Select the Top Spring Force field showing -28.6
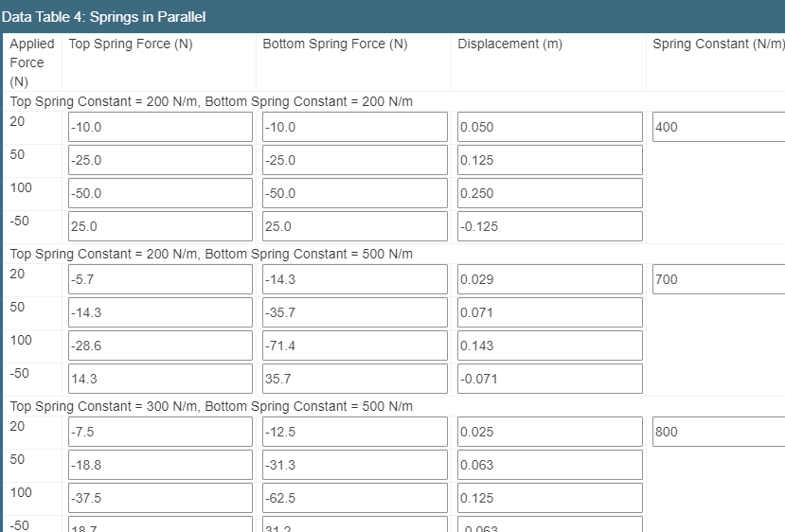Viewport: 785px width, 532px height. pyautogui.click(x=160, y=346)
